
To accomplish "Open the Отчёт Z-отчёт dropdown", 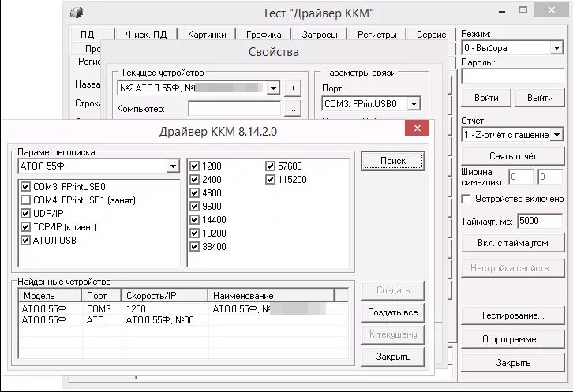I will click(556, 135).
